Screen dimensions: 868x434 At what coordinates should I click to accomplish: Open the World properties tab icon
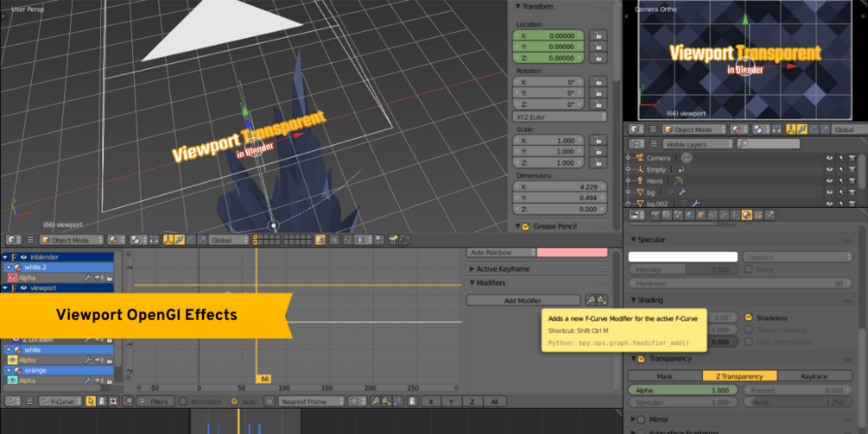690,215
